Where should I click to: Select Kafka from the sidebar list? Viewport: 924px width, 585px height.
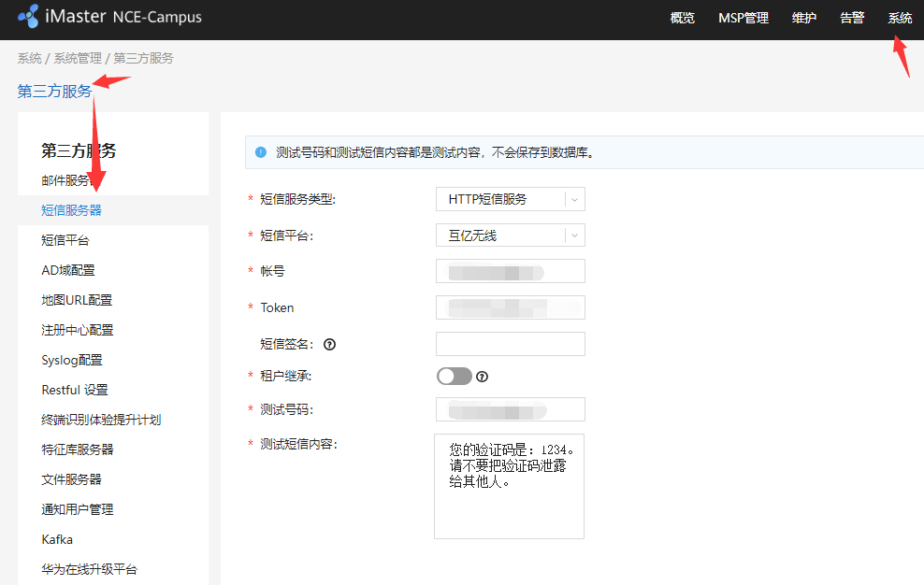56,538
